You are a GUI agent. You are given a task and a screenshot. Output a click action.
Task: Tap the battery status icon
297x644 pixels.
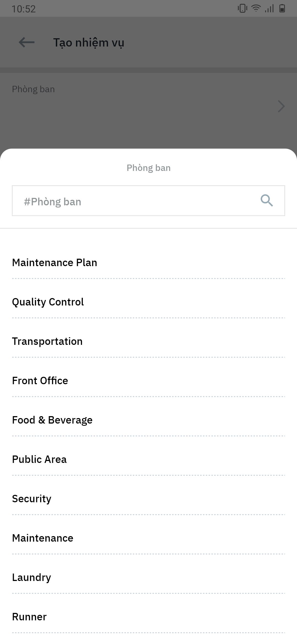click(x=282, y=9)
